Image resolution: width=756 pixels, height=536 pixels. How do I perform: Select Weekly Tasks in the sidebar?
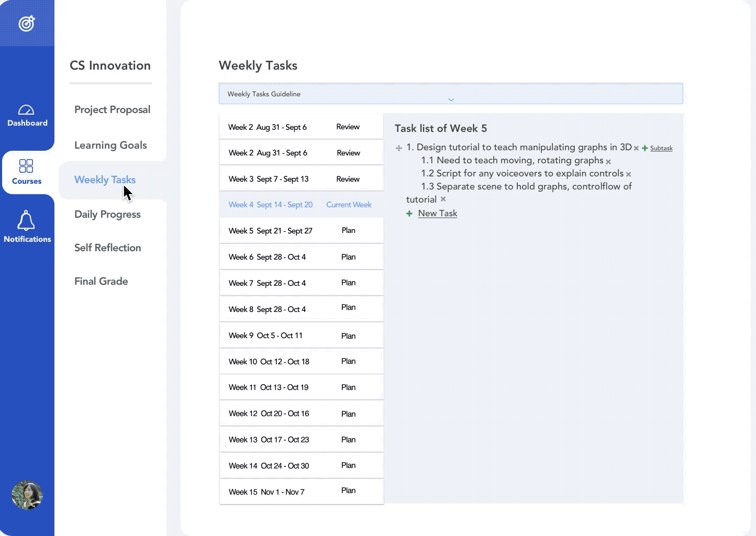[x=105, y=180]
